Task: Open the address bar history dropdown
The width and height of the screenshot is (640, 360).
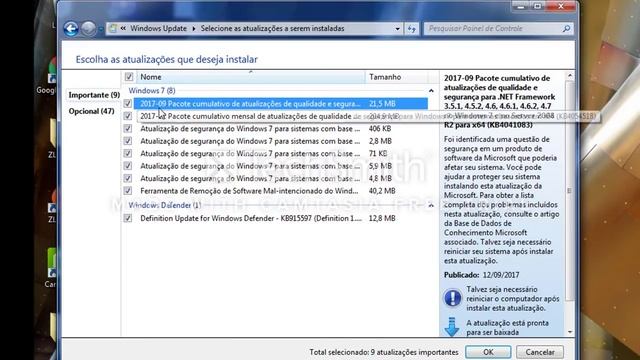Action: pos(398,29)
